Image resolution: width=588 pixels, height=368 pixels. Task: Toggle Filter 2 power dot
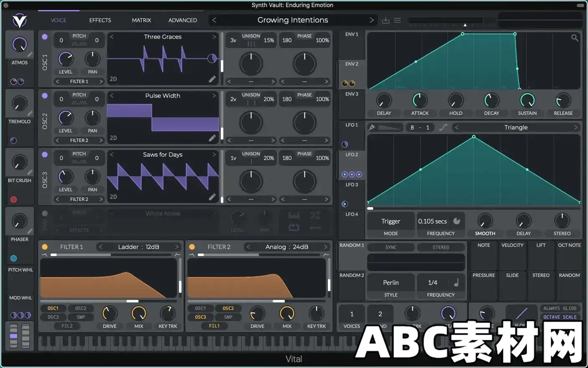(192, 247)
